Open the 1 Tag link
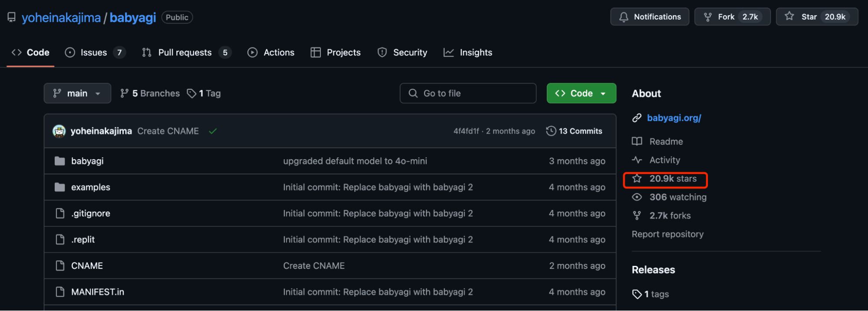The height and width of the screenshot is (311, 868). click(204, 93)
